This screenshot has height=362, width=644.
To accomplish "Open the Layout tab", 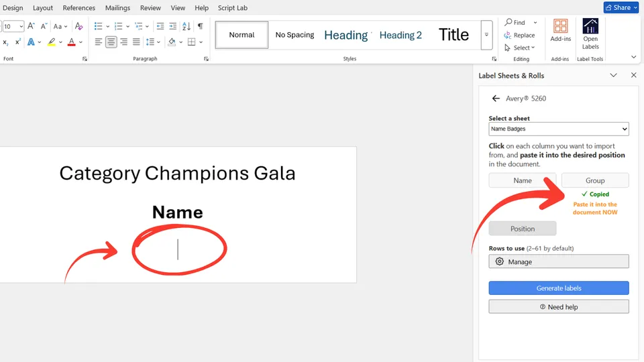I will (43, 8).
